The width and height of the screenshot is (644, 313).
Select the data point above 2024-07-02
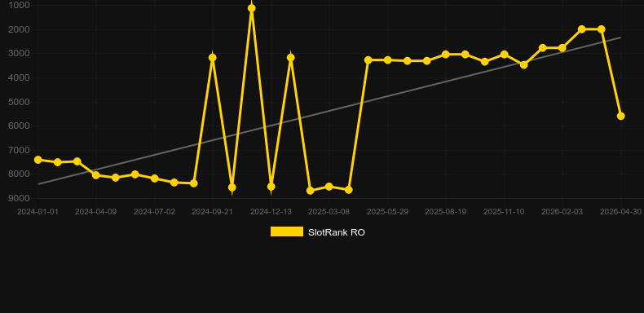(x=155, y=179)
